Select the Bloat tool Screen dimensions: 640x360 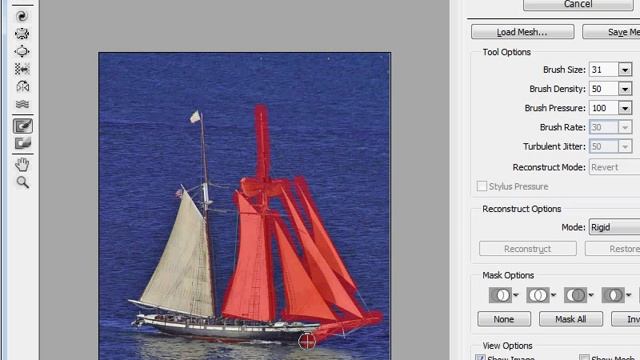coord(22,51)
